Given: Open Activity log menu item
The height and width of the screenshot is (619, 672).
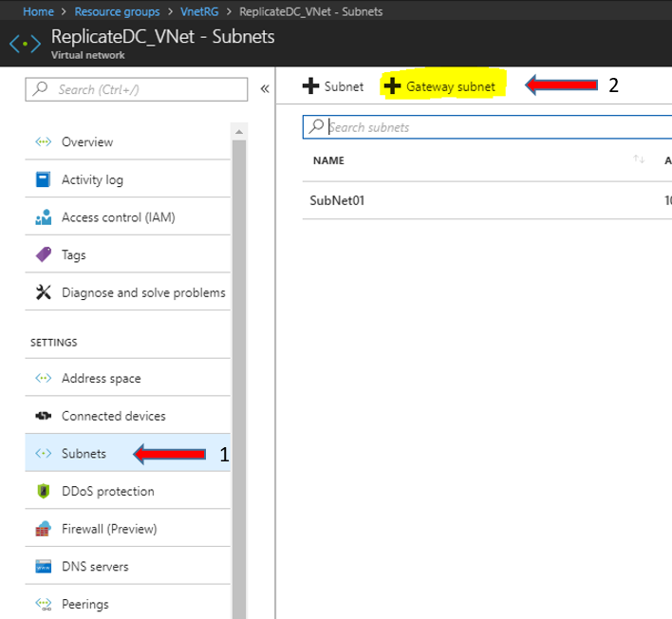Looking at the screenshot, I should coord(128,179).
